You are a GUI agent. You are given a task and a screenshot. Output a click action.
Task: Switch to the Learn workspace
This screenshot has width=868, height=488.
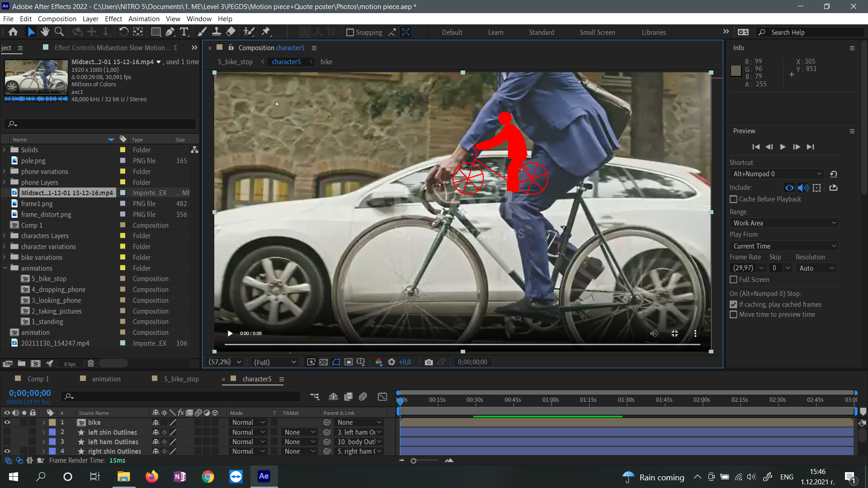pyautogui.click(x=495, y=33)
